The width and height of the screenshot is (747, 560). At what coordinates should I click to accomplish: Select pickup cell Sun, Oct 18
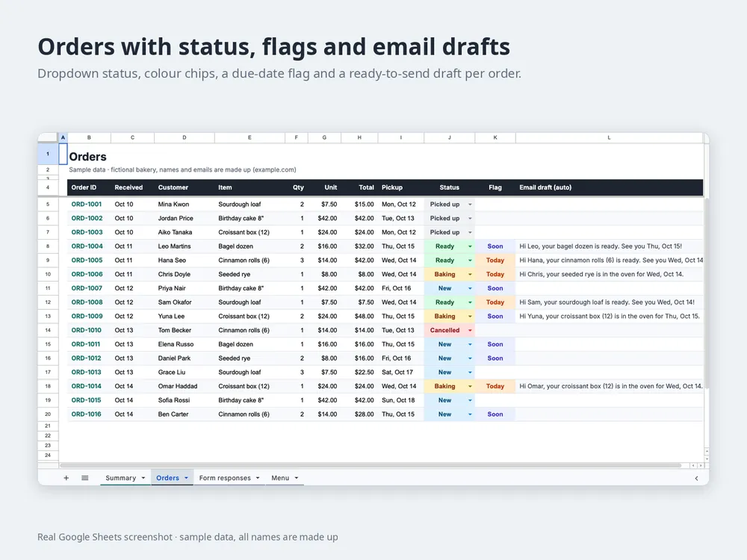(400, 400)
